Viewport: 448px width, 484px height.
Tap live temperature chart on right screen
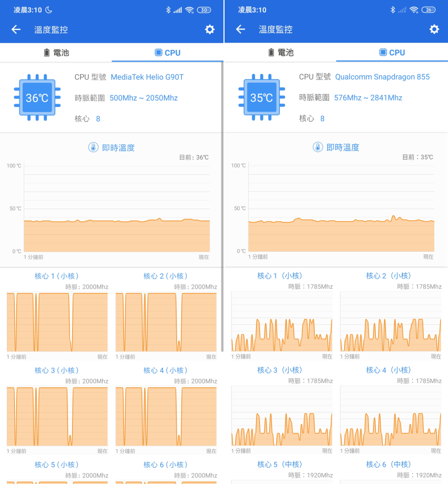click(341, 208)
